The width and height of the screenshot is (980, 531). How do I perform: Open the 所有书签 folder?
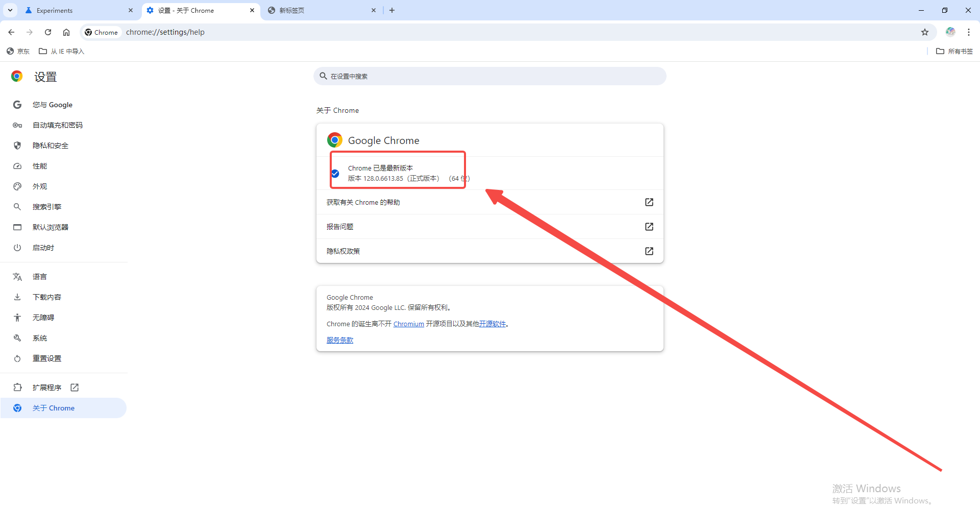(954, 51)
